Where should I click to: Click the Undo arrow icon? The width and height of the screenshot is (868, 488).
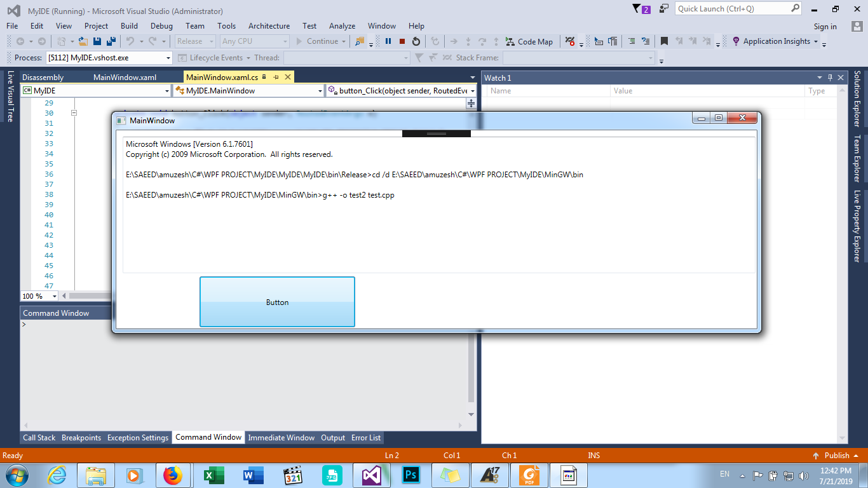coord(130,41)
